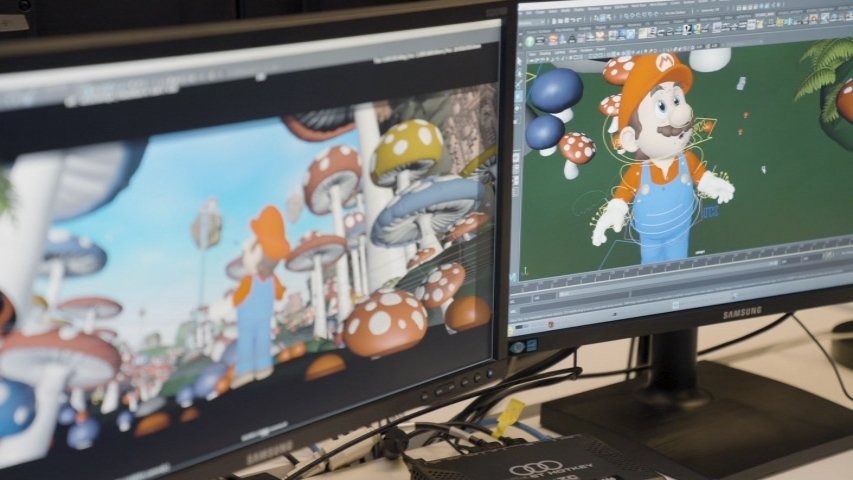853x480 pixels.
Task: Click the red taskbar icon on the right monitor
Action: tap(551, 324)
